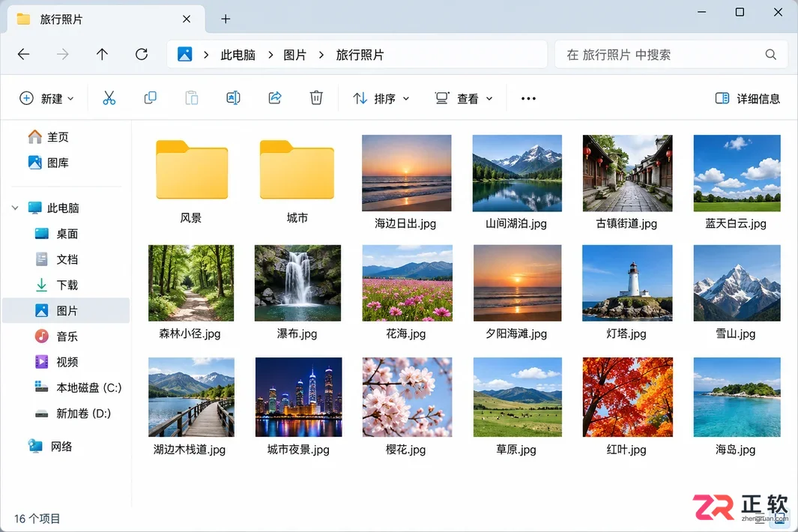Select the 瀑布.jpg thumbnail
The width and height of the screenshot is (798, 532).
(297, 283)
